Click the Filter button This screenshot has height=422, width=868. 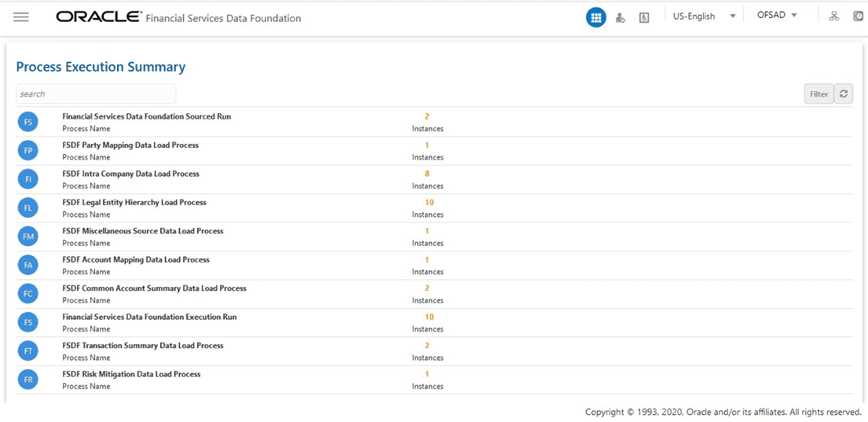(x=819, y=94)
